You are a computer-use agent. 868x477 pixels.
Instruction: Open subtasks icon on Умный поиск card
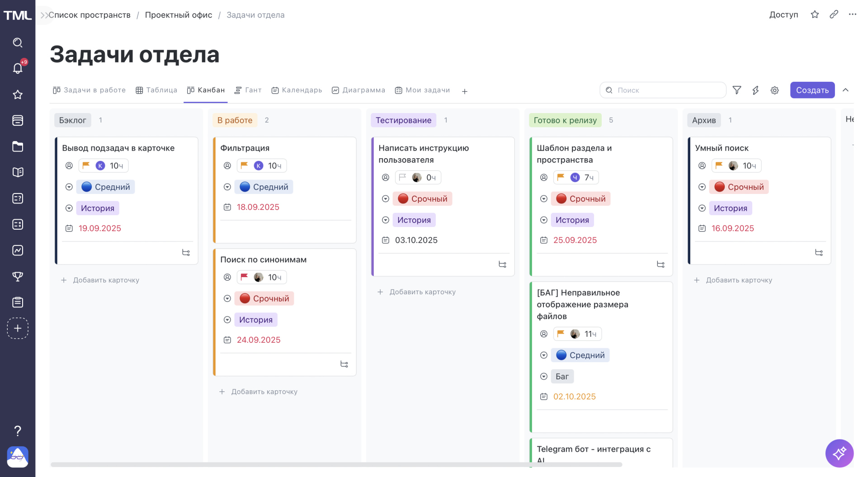[819, 253]
